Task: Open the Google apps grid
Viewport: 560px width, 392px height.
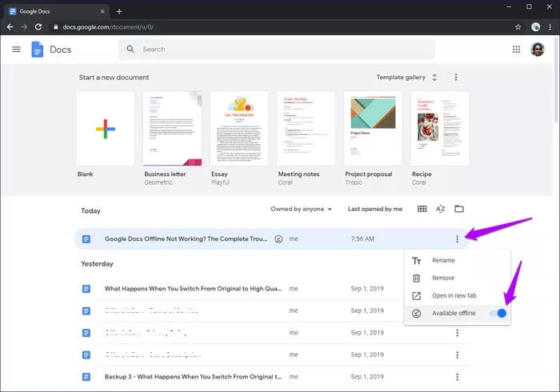Action: tap(516, 50)
